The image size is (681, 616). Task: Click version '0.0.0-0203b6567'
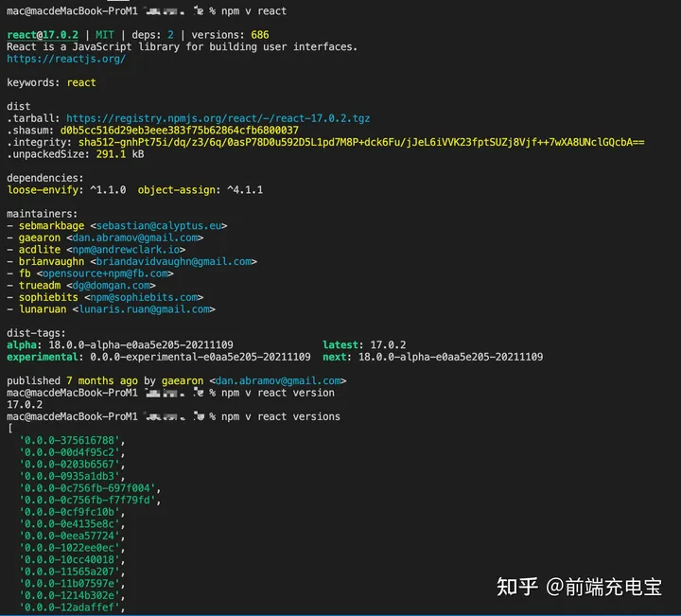[x=69, y=465]
